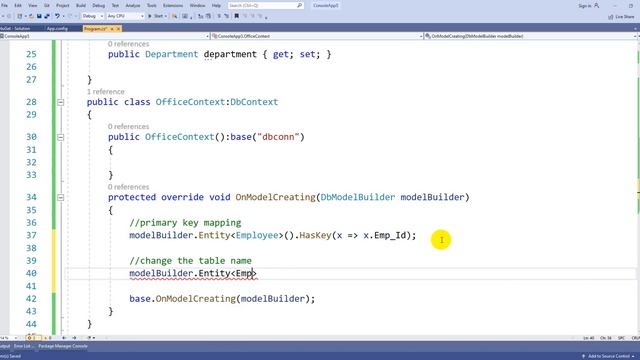Pin the Program.cs tab
The width and height of the screenshot is (640, 360).
coord(112,29)
